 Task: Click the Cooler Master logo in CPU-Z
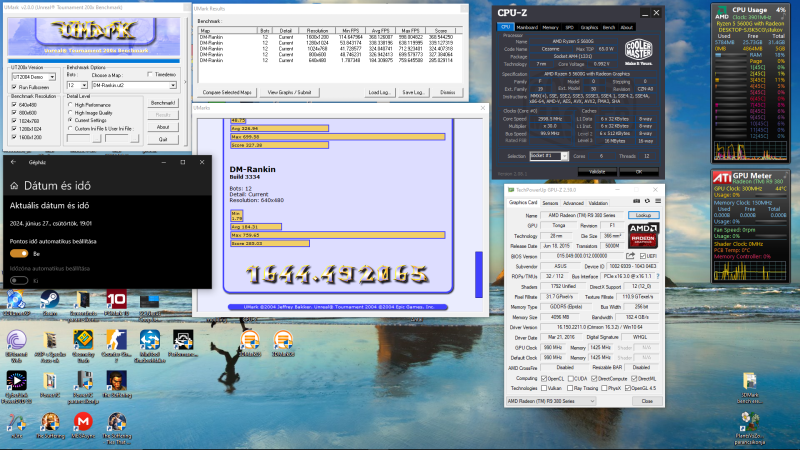click(x=638, y=53)
